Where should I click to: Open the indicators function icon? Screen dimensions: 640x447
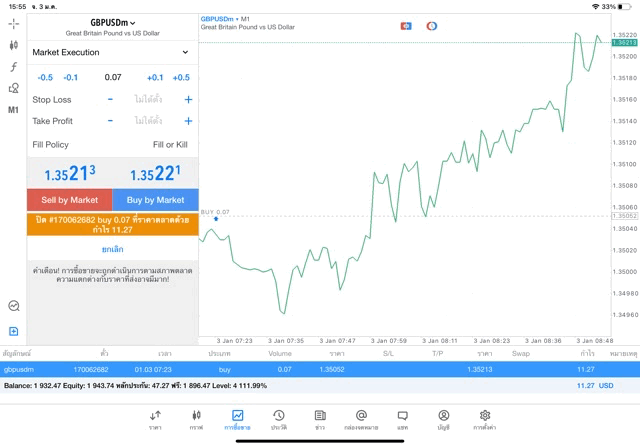click(13, 67)
